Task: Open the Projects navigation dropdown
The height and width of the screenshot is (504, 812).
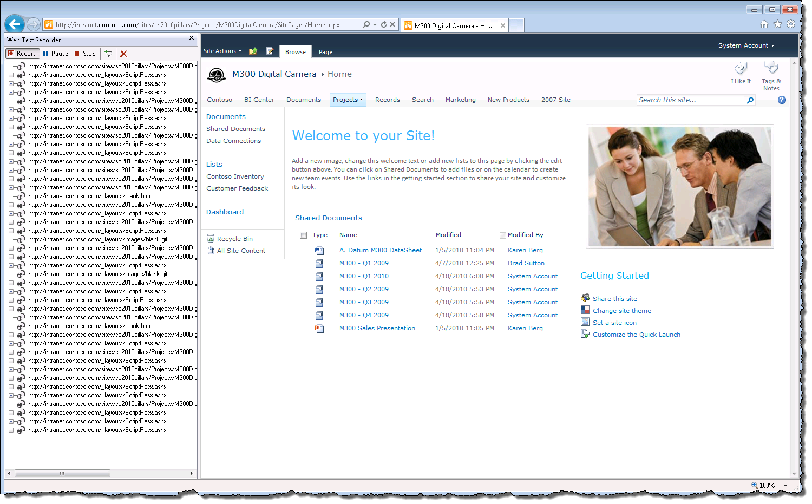Action: (x=348, y=100)
